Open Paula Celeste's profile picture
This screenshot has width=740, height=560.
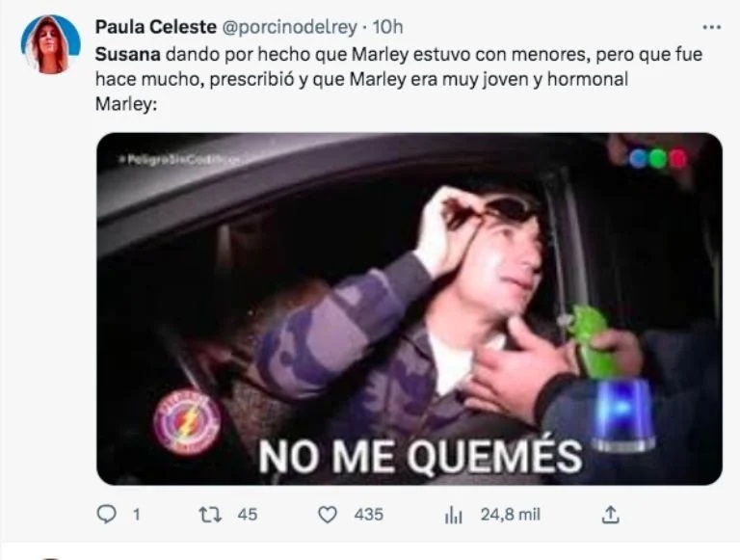[50, 44]
